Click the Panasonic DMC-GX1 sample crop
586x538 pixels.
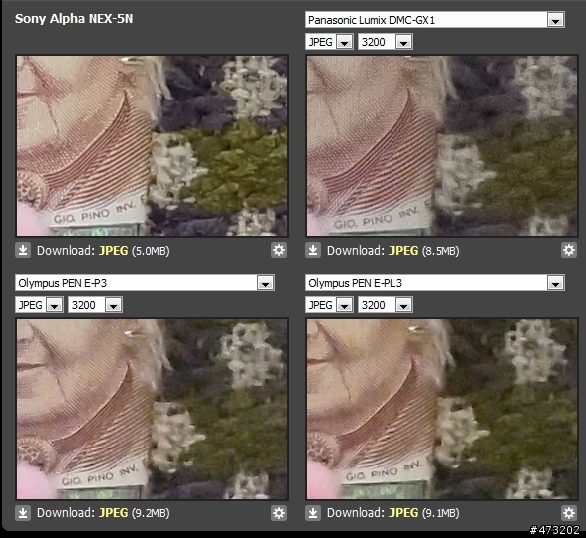[x=442, y=146]
